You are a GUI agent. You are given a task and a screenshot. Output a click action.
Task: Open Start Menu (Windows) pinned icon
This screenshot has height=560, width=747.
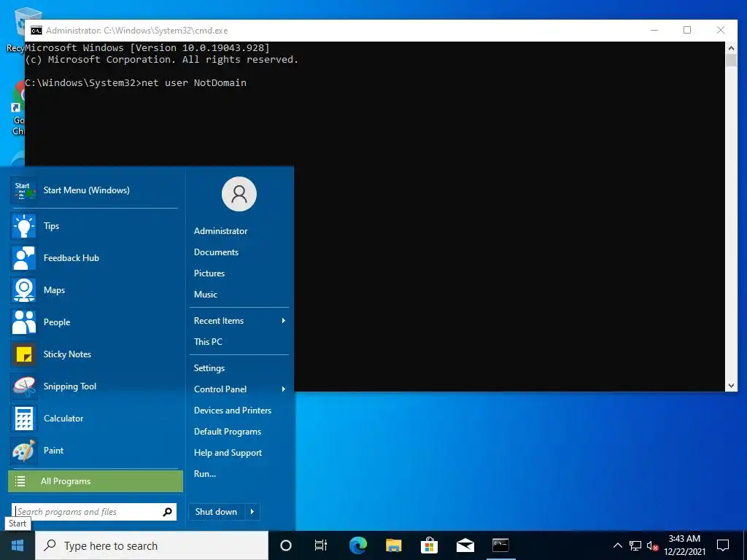24,190
